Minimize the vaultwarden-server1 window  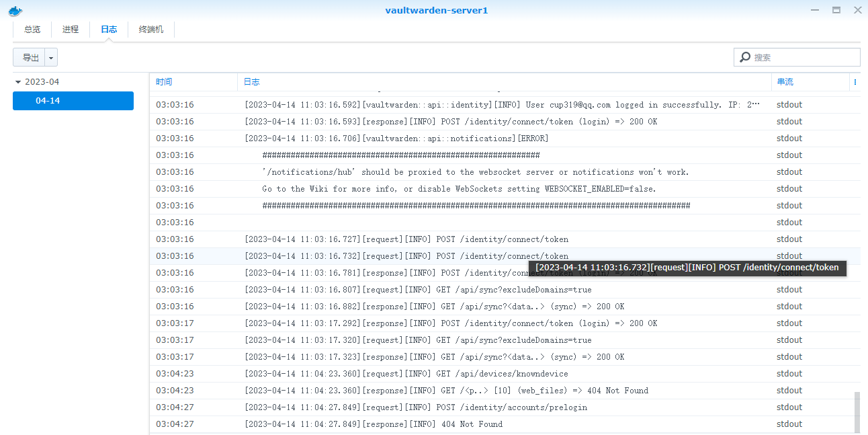815,10
